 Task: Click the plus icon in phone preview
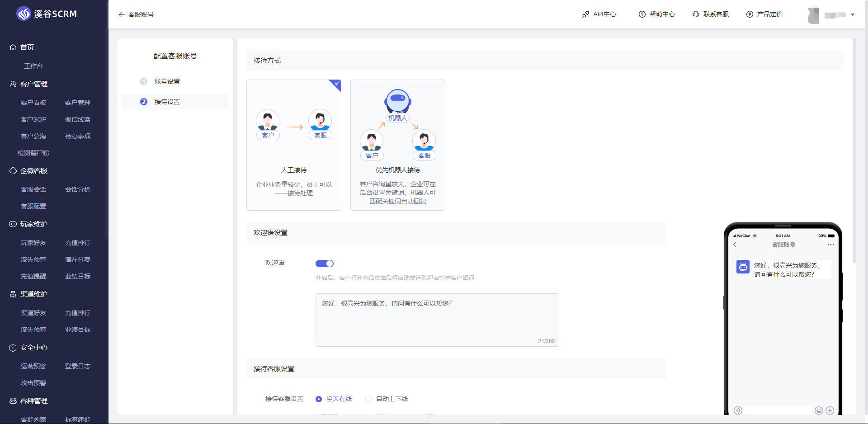(x=830, y=410)
